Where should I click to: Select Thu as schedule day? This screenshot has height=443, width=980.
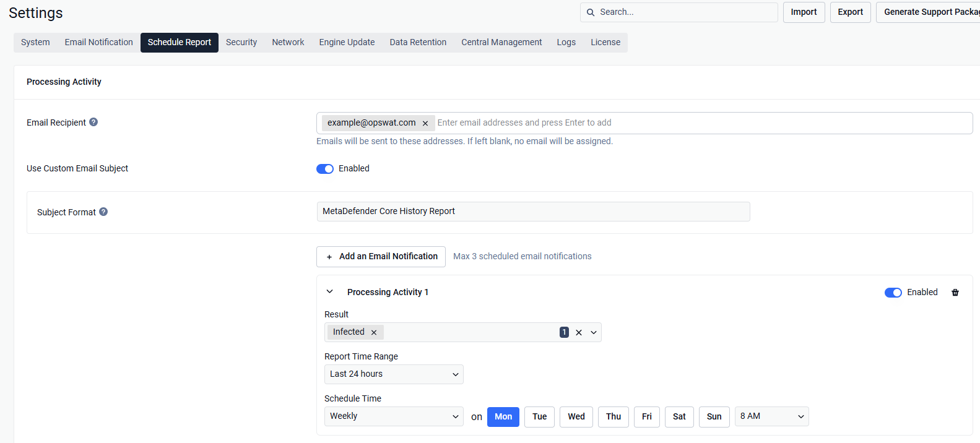coord(614,416)
